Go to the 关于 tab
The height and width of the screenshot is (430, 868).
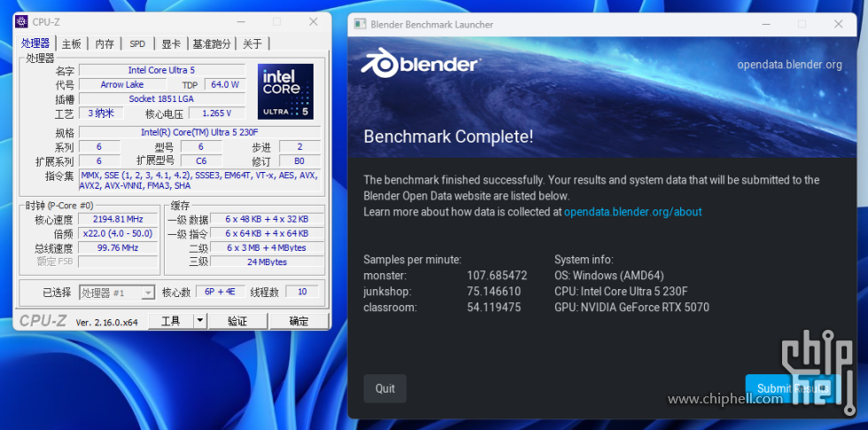click(252, 43)
